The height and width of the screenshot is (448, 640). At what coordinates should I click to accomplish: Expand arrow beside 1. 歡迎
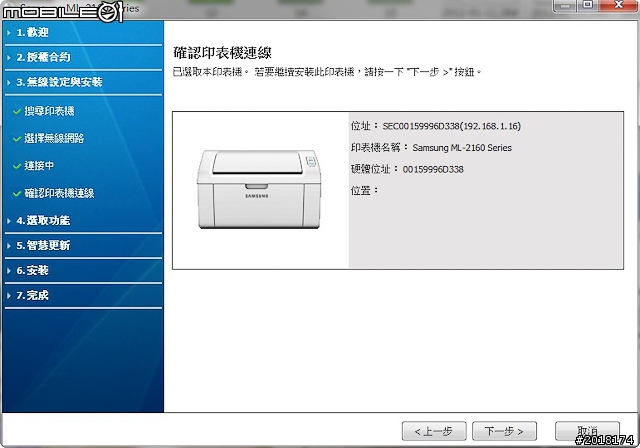tap(9, 33)
